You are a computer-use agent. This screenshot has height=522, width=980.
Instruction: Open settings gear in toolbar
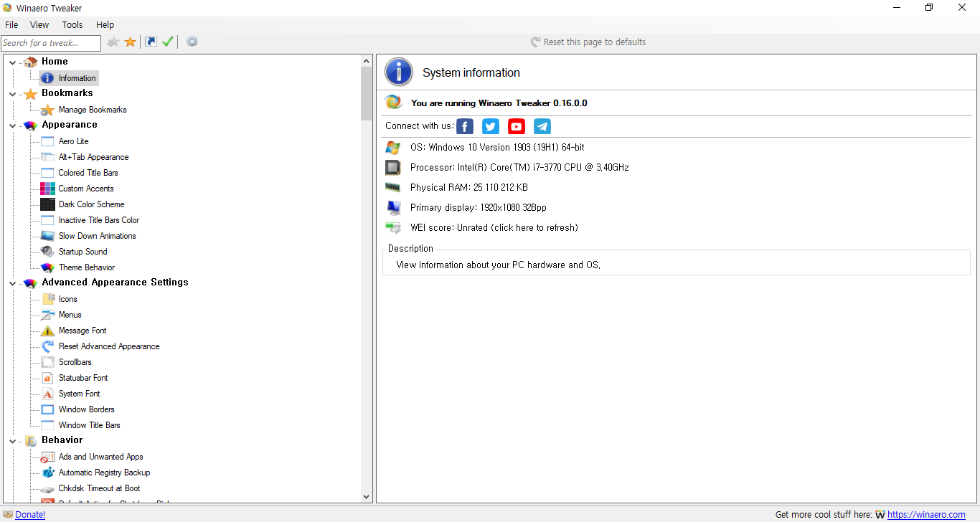(192, 42)
